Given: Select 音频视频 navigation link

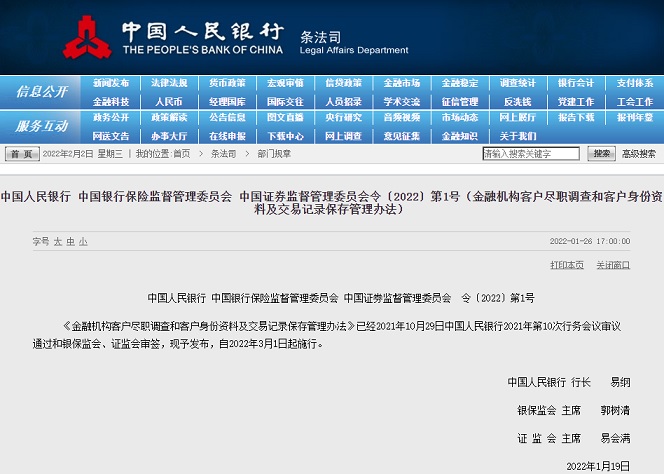Looking at the screenshot, I should click(x=402, y=117).
